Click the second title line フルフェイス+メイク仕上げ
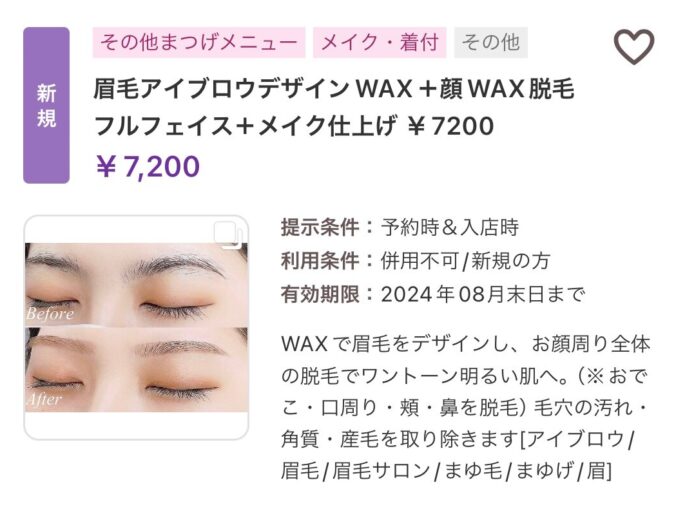Image resolution: width=676 pixels, height=507 pixels. click(245, 126)
